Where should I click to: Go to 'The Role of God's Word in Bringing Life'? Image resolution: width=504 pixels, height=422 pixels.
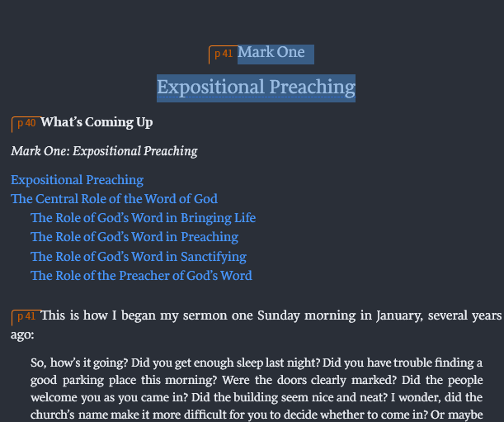(x=143, y=218)
